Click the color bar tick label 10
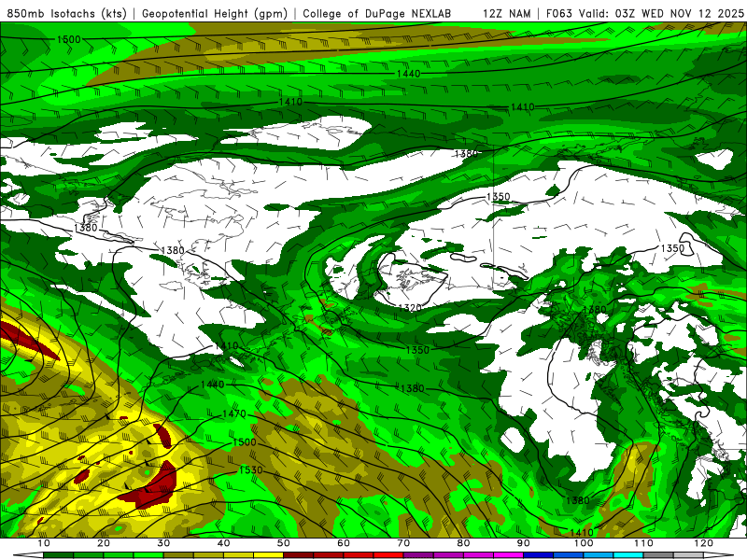747x560 pixels. tap(43, 543)
